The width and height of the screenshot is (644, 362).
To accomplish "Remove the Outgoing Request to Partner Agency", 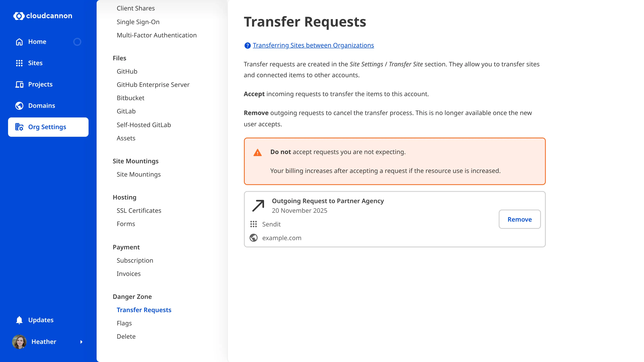I will pyautogui.click(x=519, y=219).
